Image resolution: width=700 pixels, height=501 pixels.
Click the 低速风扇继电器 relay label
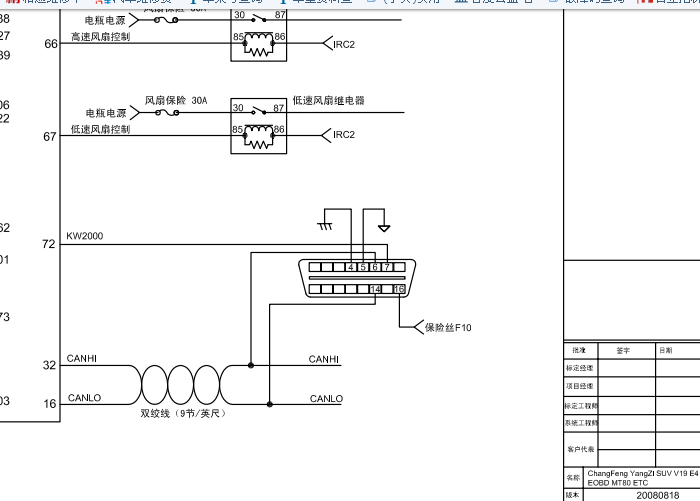click(x=329, y=100)
